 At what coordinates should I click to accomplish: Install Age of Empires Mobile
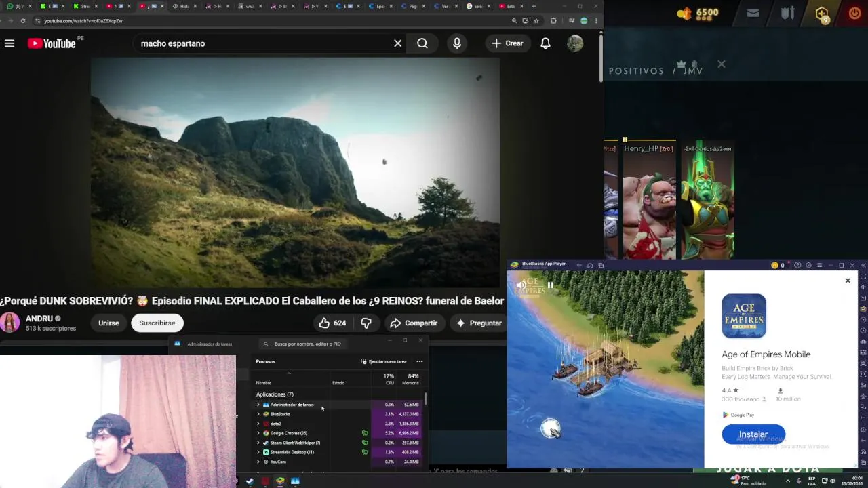[x=753, y=434]
